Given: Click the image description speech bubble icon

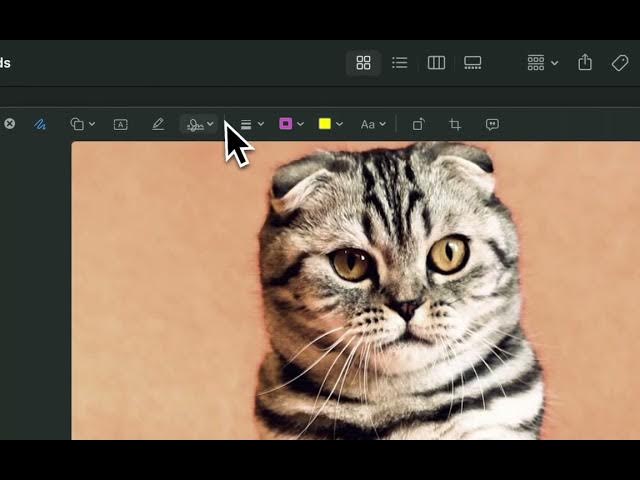Looking at the screenshot, I should (x=492, y=124).
